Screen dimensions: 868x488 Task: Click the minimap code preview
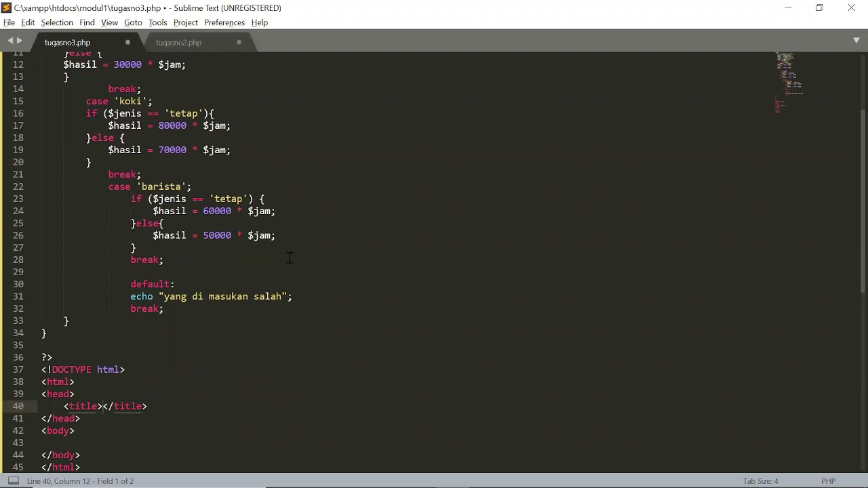[789, 81]
